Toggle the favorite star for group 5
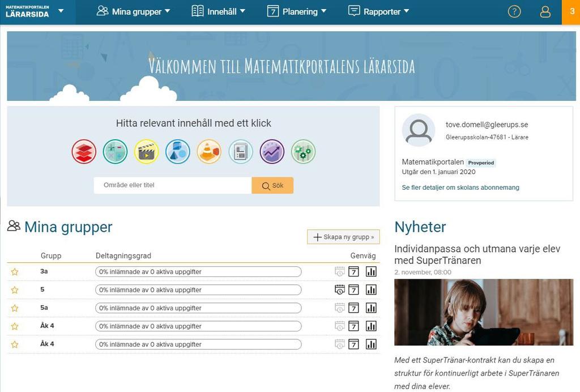 click(x=15, y=290)
